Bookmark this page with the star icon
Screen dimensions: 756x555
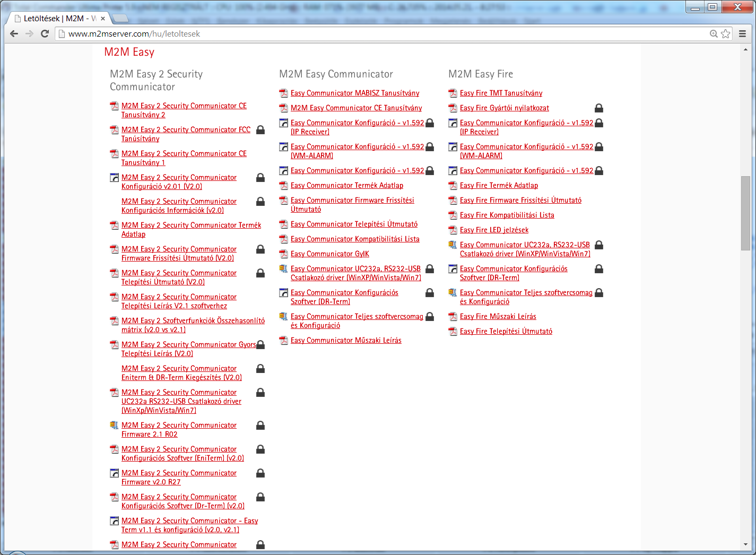point(726,33)
